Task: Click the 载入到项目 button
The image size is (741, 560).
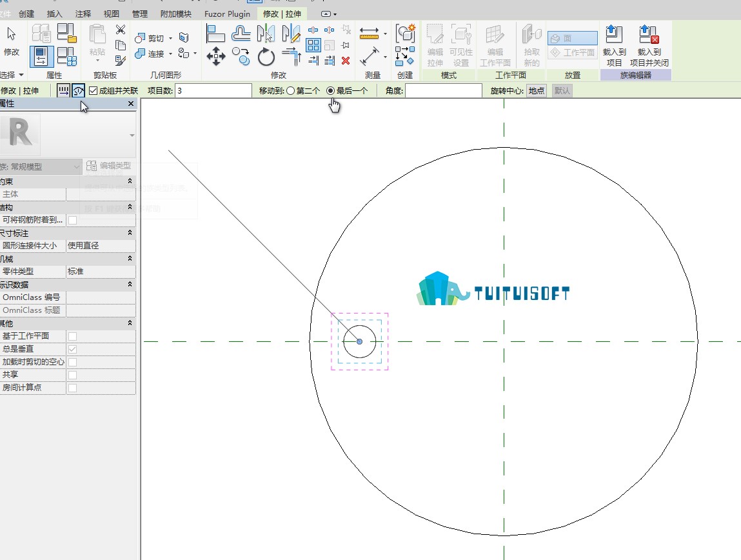Action: 614,46
